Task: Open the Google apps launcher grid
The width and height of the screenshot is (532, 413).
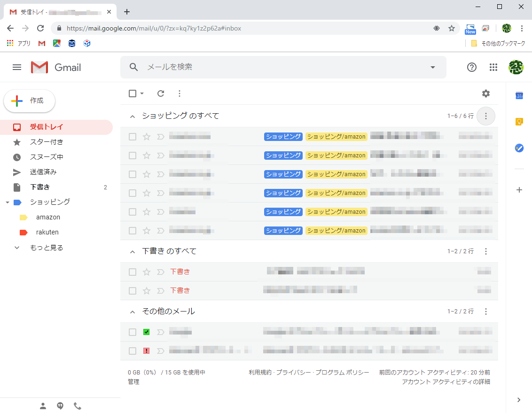Action: pos(493,67)
